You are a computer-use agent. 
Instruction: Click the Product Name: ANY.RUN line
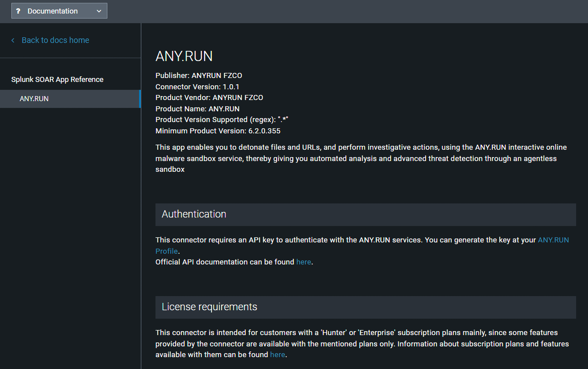(x=197, y=109)
